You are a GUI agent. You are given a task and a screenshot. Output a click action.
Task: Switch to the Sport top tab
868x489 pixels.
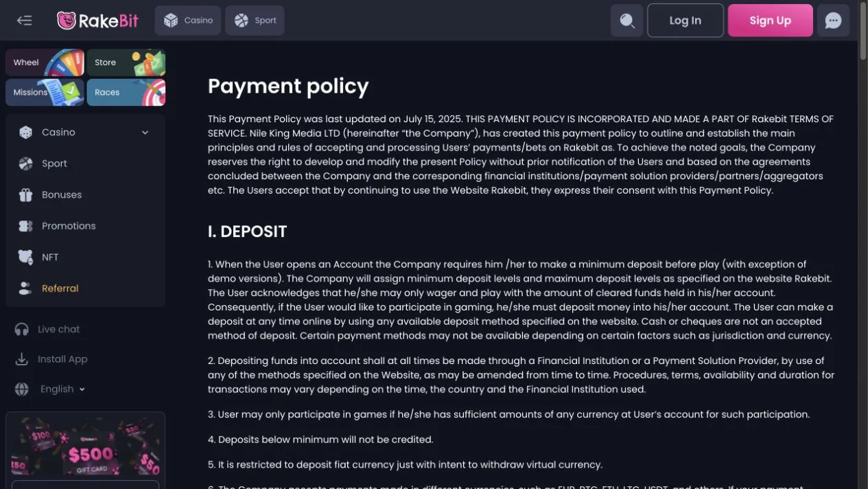[x=255, y=21]
